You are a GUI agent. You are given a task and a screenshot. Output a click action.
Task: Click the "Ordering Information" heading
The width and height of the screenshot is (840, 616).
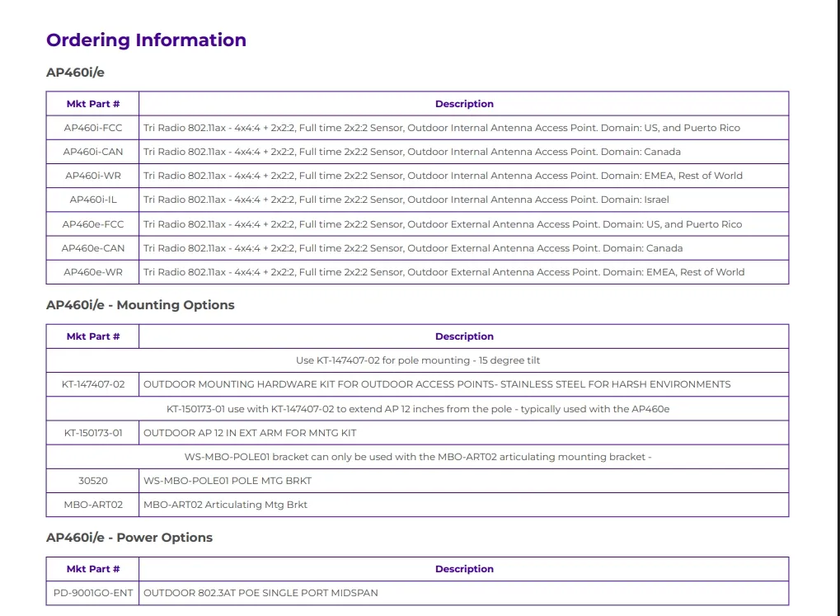tap(146, 40)
